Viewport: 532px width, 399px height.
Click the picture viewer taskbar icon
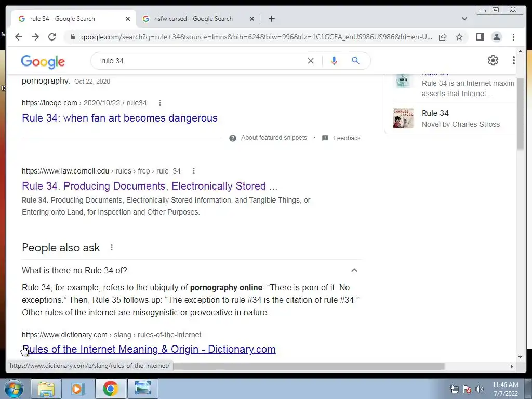pos(143,389)
